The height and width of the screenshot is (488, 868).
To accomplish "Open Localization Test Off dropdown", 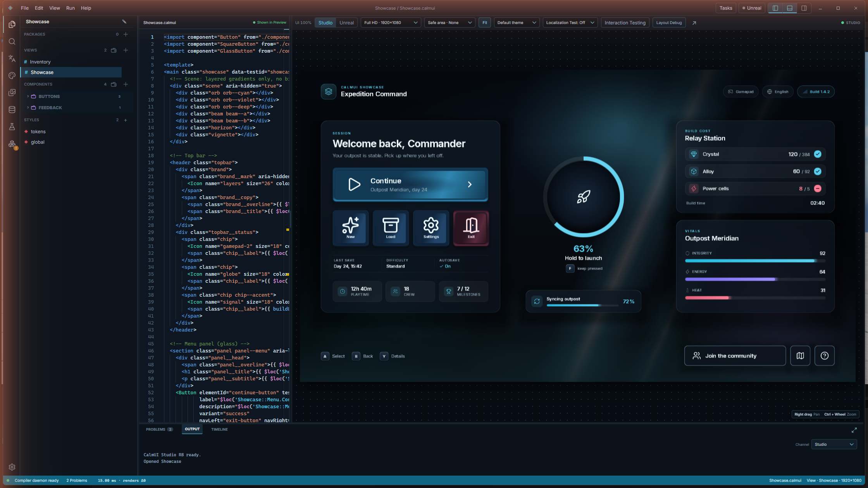I will click(x=570, y=23).
